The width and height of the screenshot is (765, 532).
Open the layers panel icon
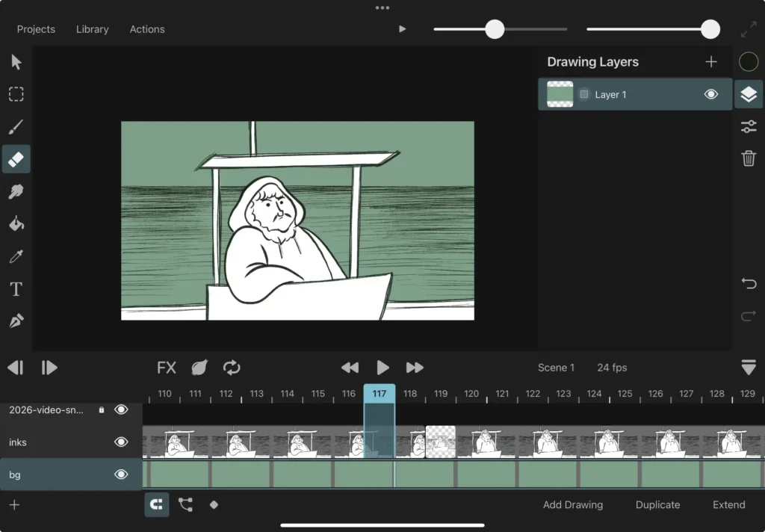click(x=749, y=94)
